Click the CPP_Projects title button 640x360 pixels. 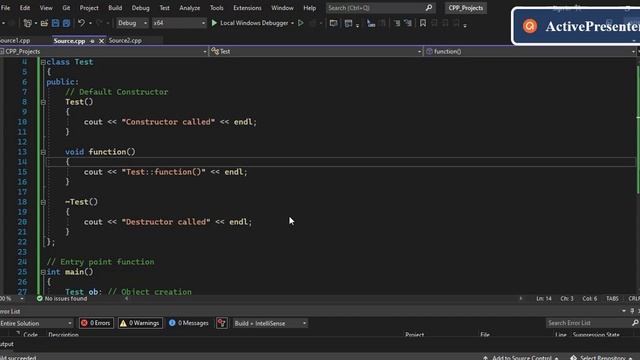[465, 8]
